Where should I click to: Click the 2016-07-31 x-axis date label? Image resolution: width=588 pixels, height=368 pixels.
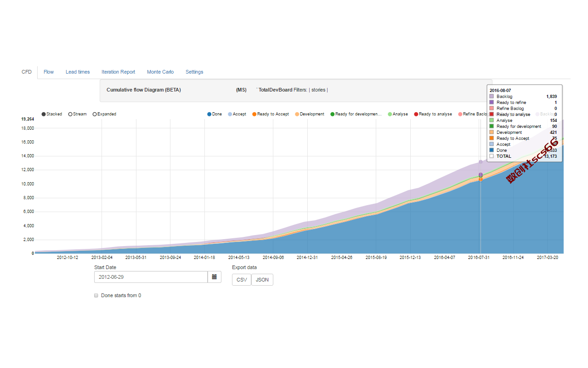(x=479, y=258)
